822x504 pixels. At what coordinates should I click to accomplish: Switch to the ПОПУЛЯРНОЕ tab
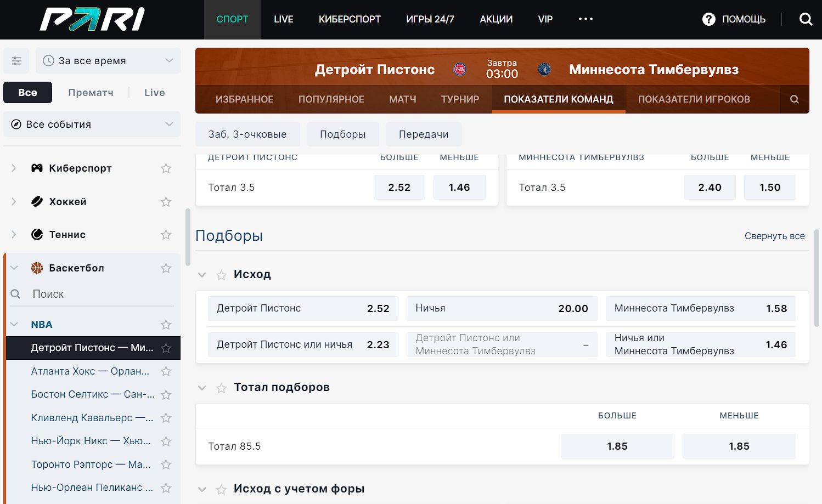click(x=331, y=99)
